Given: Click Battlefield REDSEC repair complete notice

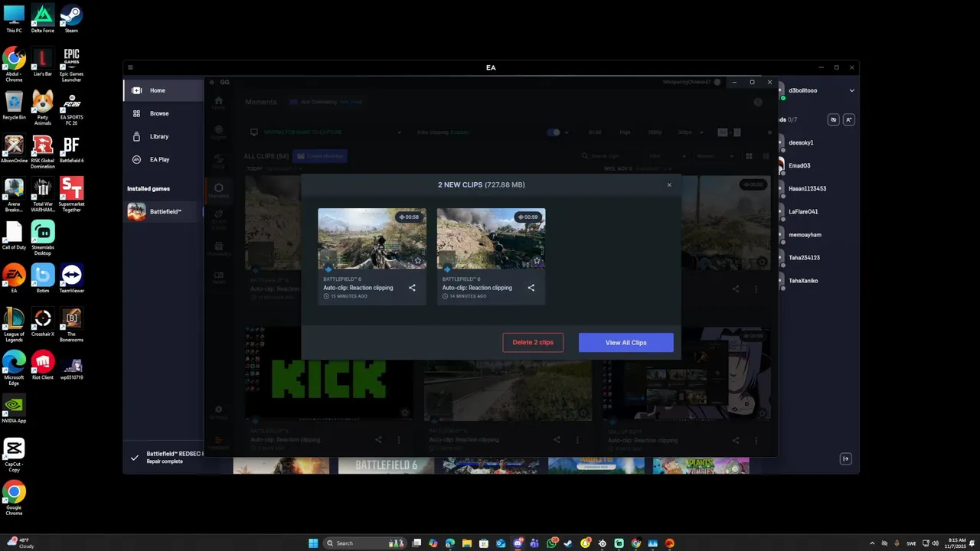Looking at the screenshot, I should click(165, 457).
